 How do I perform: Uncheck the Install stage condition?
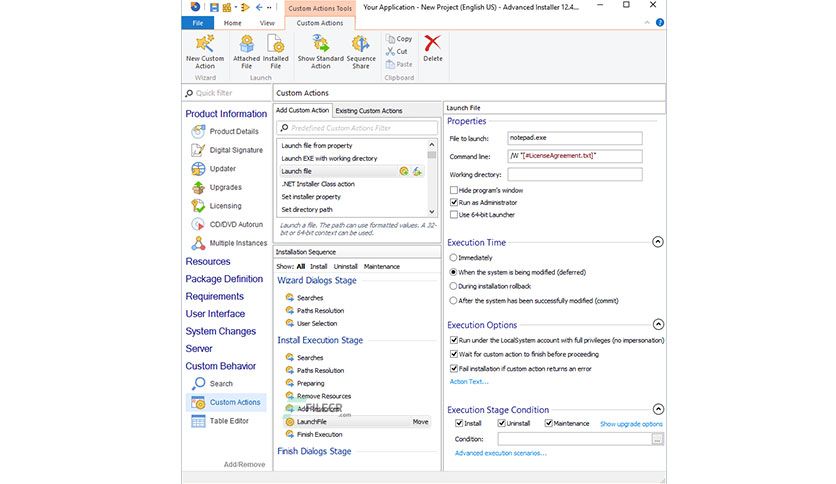459,423
